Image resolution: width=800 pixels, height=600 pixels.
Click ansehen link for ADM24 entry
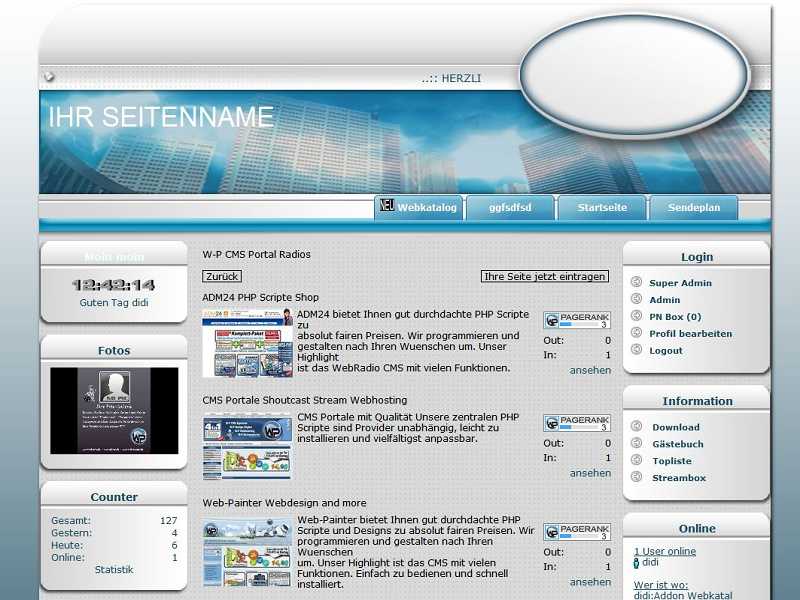[x=590, y=370]
